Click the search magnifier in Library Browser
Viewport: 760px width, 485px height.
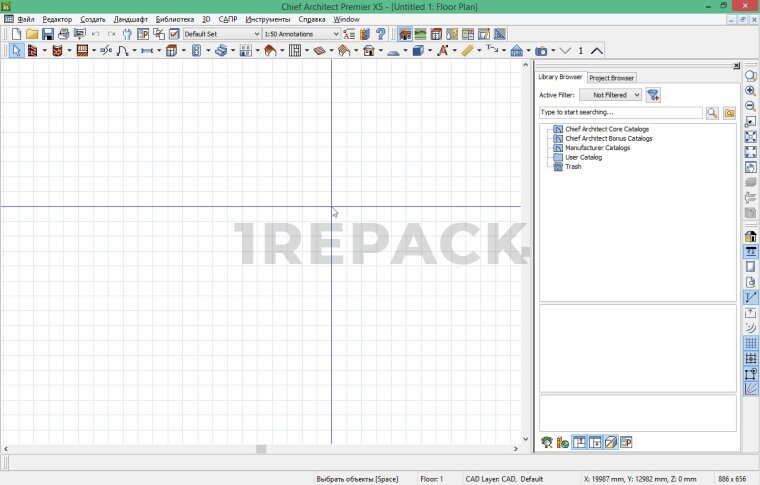[713, 113]
